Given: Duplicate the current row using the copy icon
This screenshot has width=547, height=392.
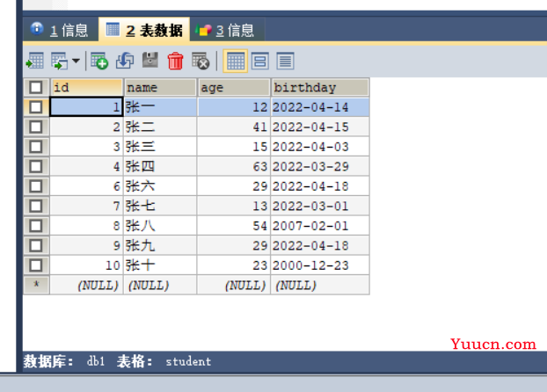Looking at the screenshot, I should (x=125, y=61).
